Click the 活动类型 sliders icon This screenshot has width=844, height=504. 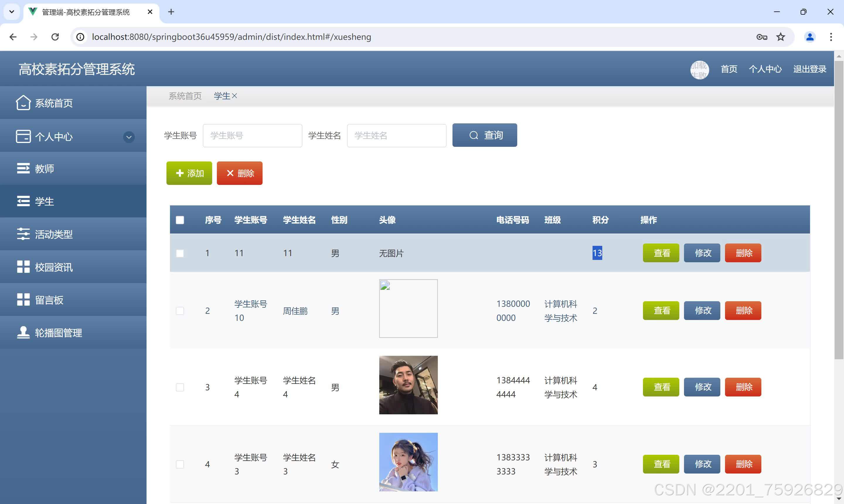tap(23, 234)
